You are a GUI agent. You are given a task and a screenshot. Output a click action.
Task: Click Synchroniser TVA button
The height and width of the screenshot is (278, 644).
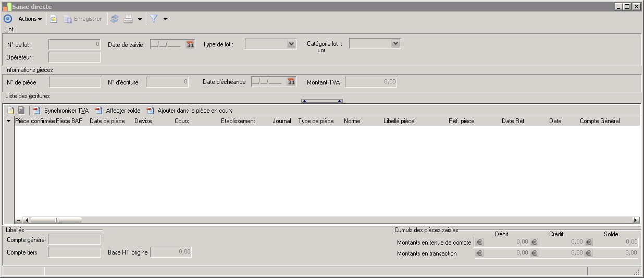click(x=61, y=111)
